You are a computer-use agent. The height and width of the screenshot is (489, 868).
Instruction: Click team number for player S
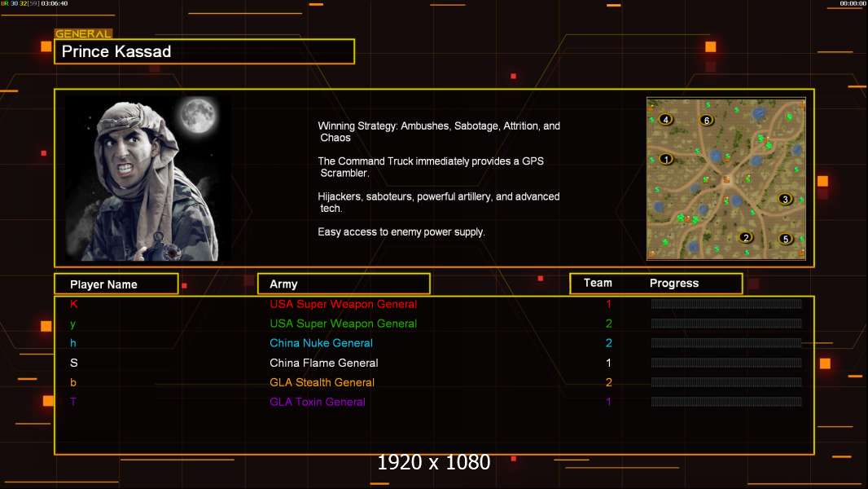608,363
